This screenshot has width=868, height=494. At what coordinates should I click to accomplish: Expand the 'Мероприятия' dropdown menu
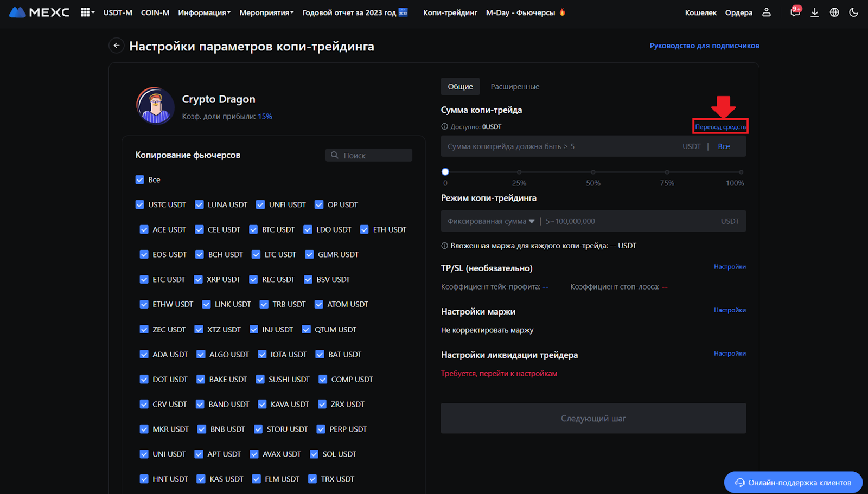(x=266, y=12)
